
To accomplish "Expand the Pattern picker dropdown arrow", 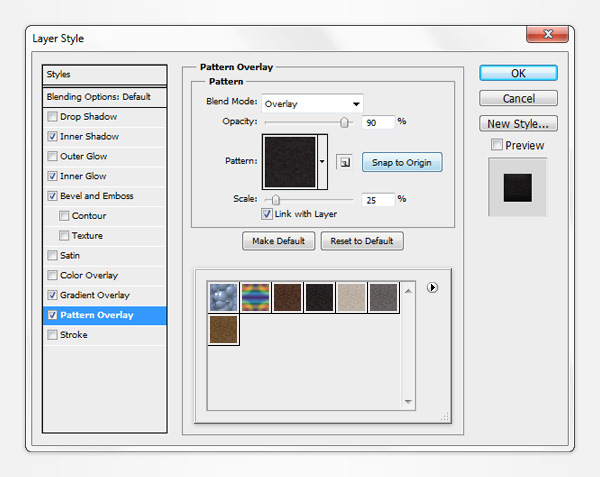I will point(322,161).
